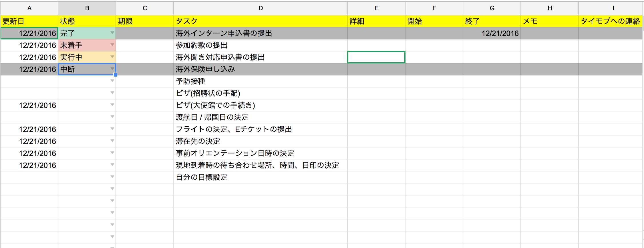This screenshot has height=248, width=644.
Task: Select column B header
Action: point(87,8)
